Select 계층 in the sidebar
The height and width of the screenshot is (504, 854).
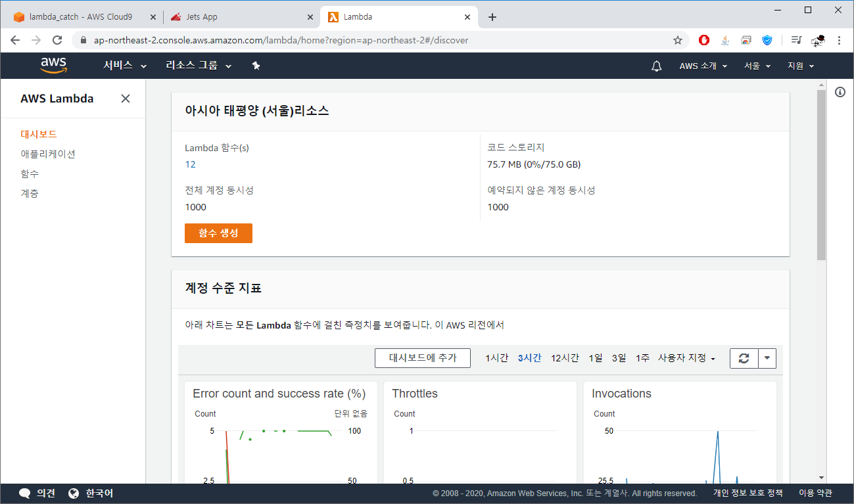click(x=30, y=193)
